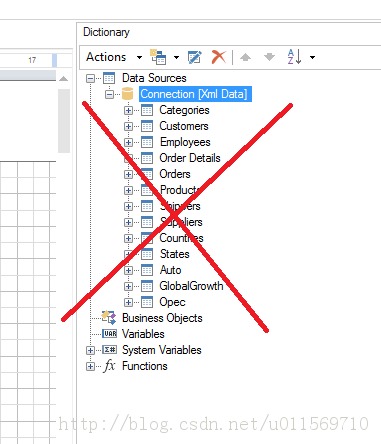This screenshot has width=381, height=444.
Task: Open the New Item dropdown arrow
Action: click(176, 57)
